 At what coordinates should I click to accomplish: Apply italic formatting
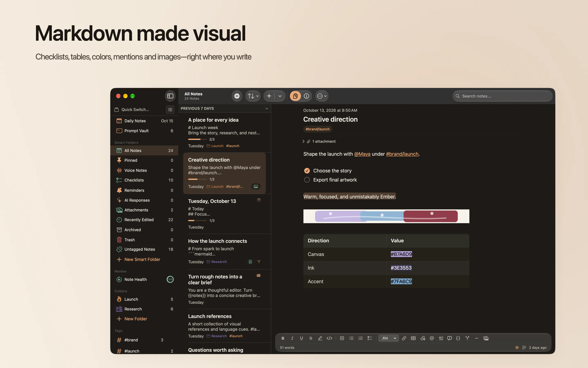tap(292, 338)
